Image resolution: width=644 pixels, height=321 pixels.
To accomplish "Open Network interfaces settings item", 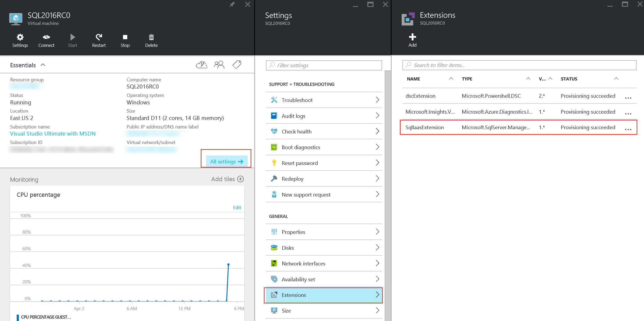I will pyautogui.click(x=323, y=263).
